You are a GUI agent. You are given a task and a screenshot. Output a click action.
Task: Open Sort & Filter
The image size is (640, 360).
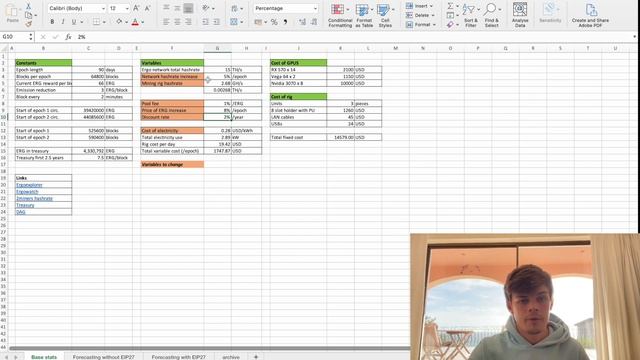coord(471,16)
